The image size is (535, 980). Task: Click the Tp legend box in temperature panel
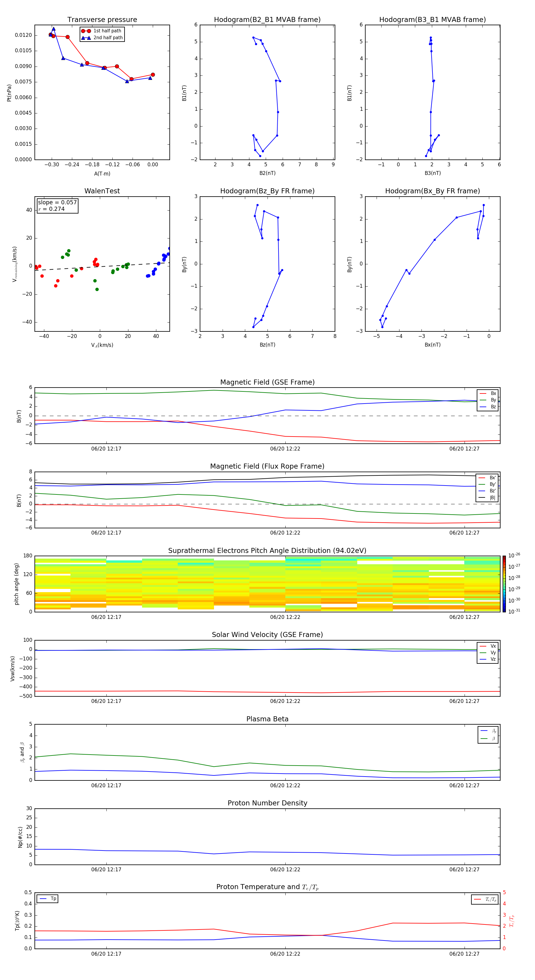[x=47, y=899]
